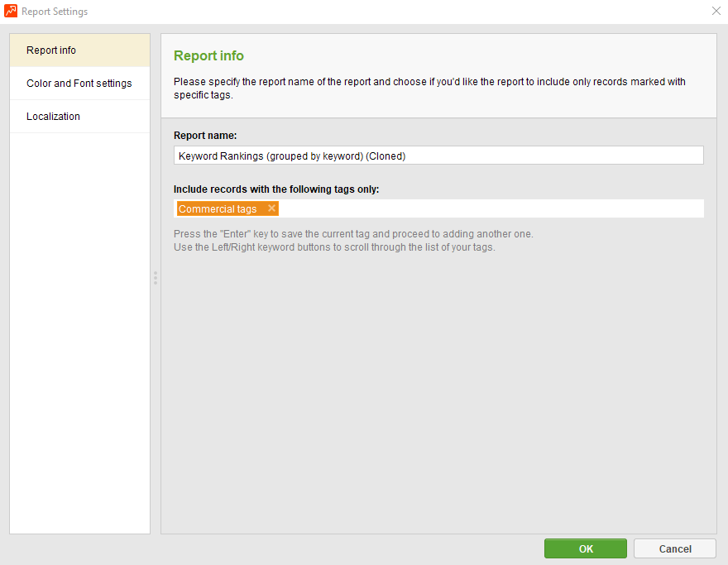Confirm settings with the green OK button
The height and width of the screenshot is (565, 728).
586,548
